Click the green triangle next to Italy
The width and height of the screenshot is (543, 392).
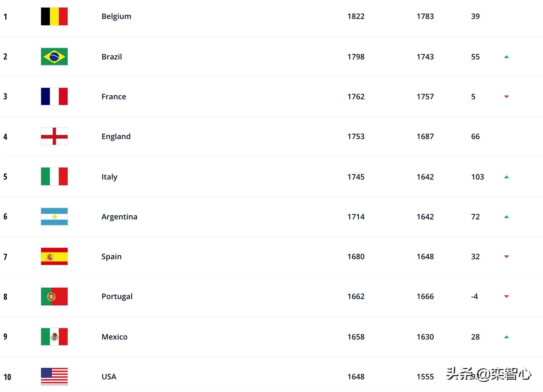pyautogui.click(x=506, y=177)
